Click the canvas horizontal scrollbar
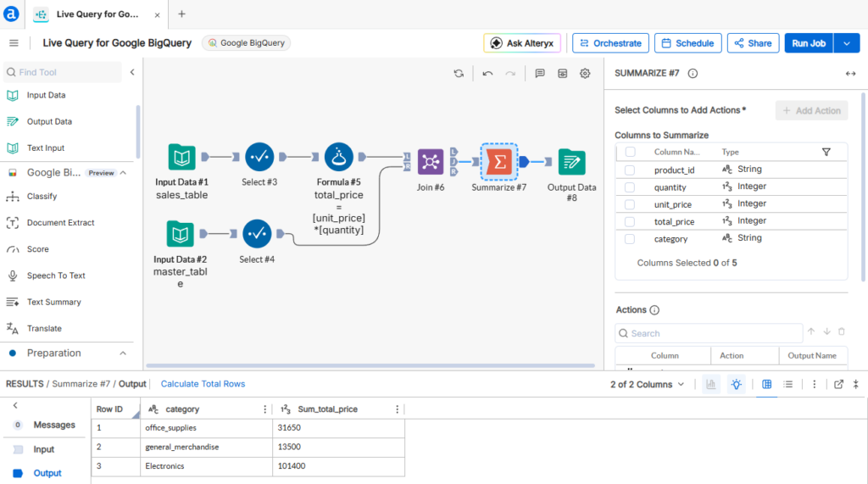The height and width of the screenshot is (484, 868). [x=370, y=365]
